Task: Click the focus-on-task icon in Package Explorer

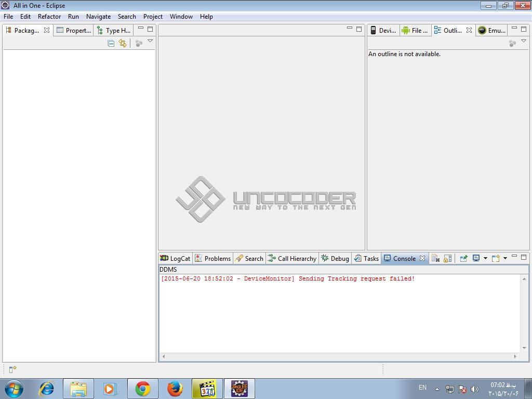Action: pos(139,44)
